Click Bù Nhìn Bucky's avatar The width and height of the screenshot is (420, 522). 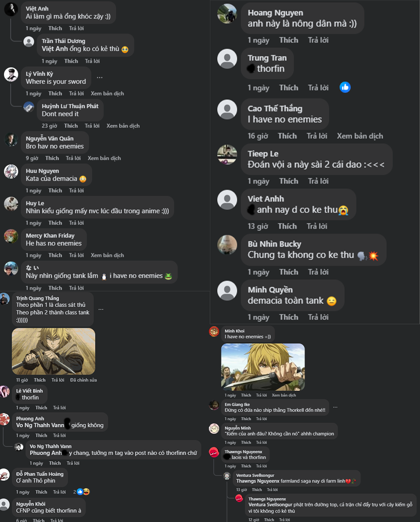coord(227,245)
